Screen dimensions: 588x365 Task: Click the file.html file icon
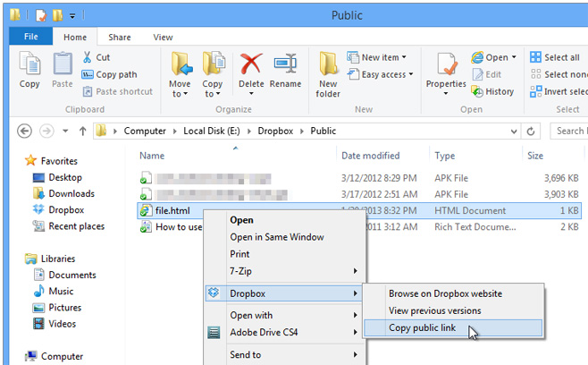click(x=146, y=210)
